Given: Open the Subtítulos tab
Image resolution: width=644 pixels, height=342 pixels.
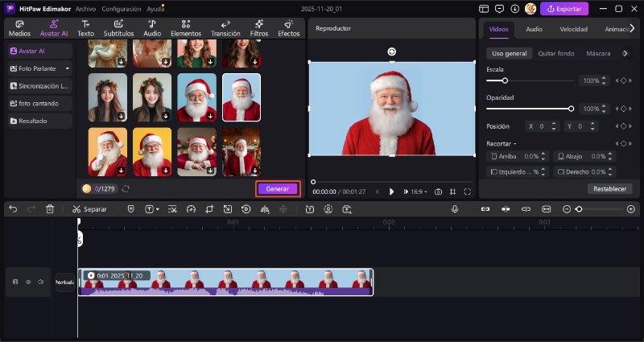Looking at the screenshot, I should click(x=118, y=28).
